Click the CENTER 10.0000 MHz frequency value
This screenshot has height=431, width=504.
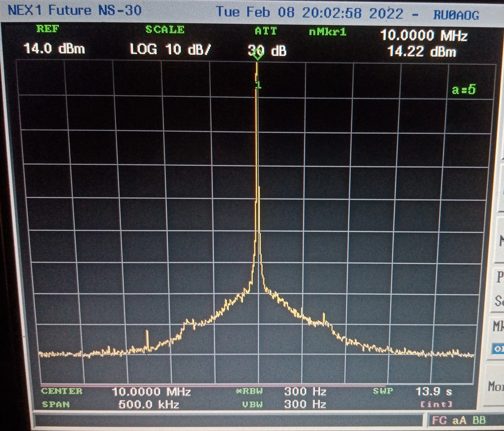[151, 392]
